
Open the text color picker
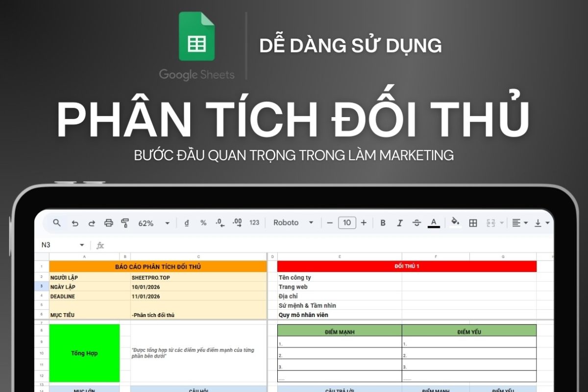(433, 223)
